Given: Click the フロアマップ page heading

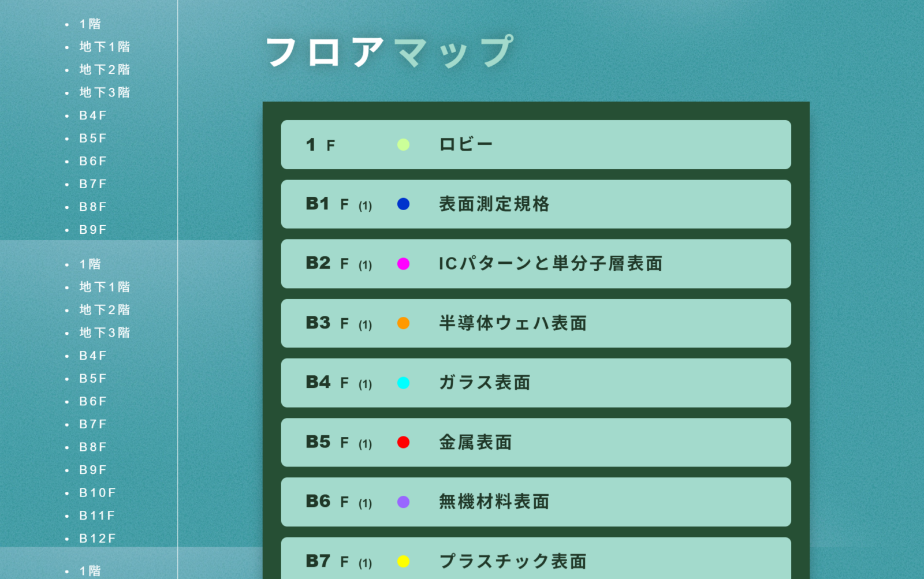Looking at the screenshot, I should click(x=389, y=51).
